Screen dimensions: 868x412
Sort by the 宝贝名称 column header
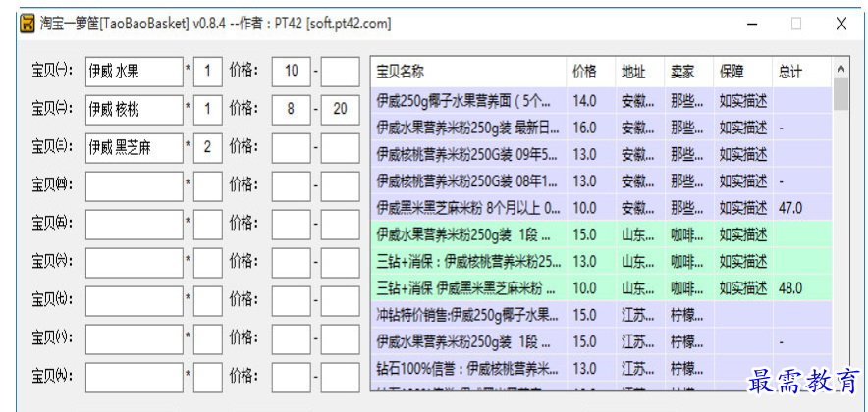coord(469,72)
